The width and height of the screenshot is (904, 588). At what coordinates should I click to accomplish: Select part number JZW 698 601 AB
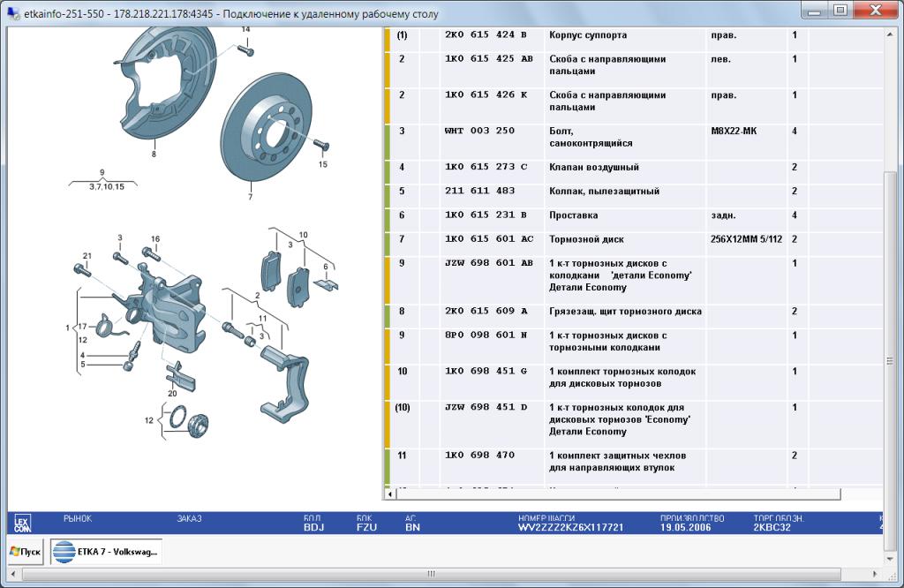click(489, 263)
